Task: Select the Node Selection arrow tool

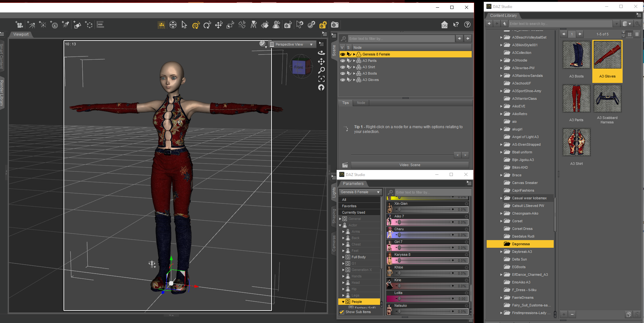Action: [184, 25]
